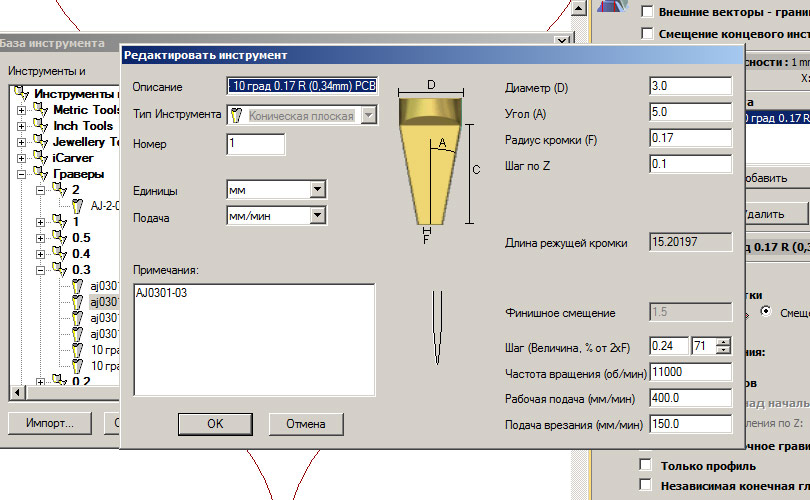Click the Удалить button behind dialog

click(x=776, y=213)
